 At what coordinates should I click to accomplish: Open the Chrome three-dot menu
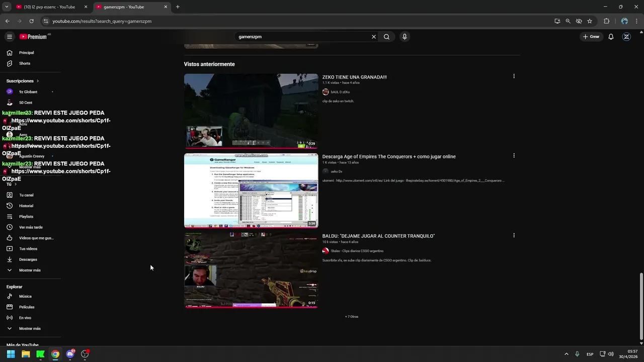tap(636, 21)
